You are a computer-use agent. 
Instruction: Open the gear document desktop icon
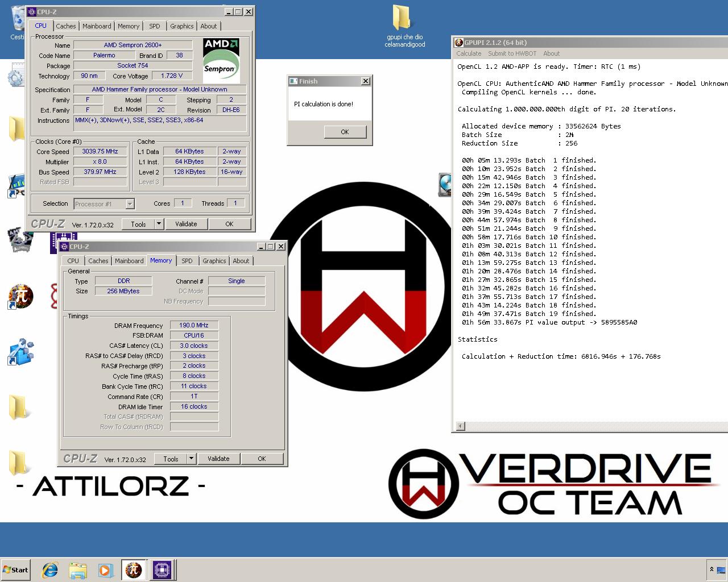point(16,76)
